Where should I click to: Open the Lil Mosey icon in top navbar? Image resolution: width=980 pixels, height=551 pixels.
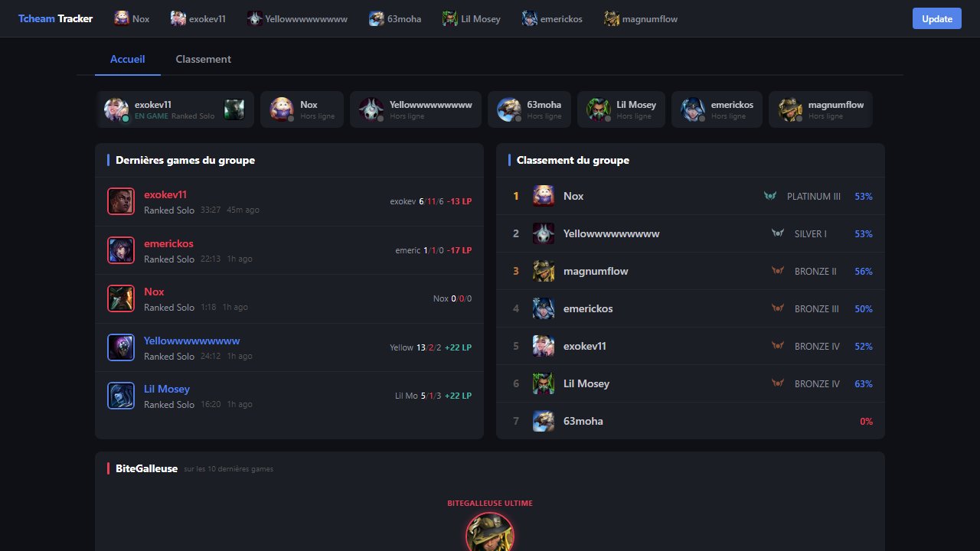click(450, 18)
